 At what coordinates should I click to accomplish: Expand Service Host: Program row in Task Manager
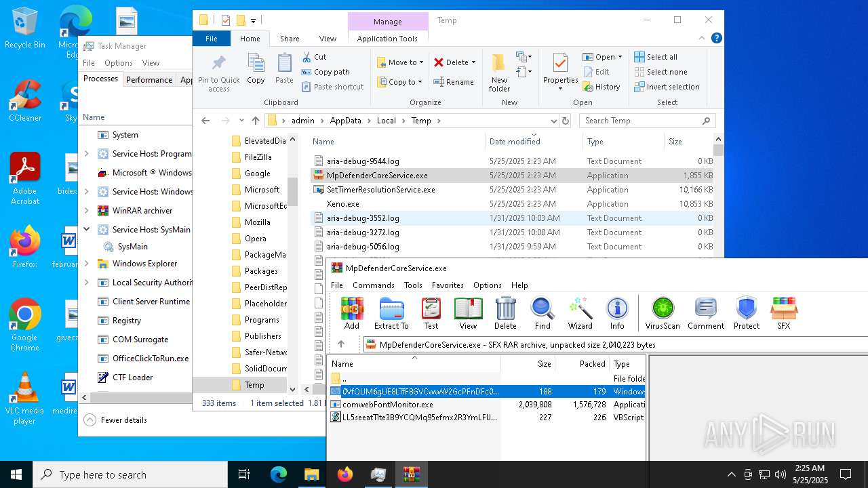click(87, 154)
